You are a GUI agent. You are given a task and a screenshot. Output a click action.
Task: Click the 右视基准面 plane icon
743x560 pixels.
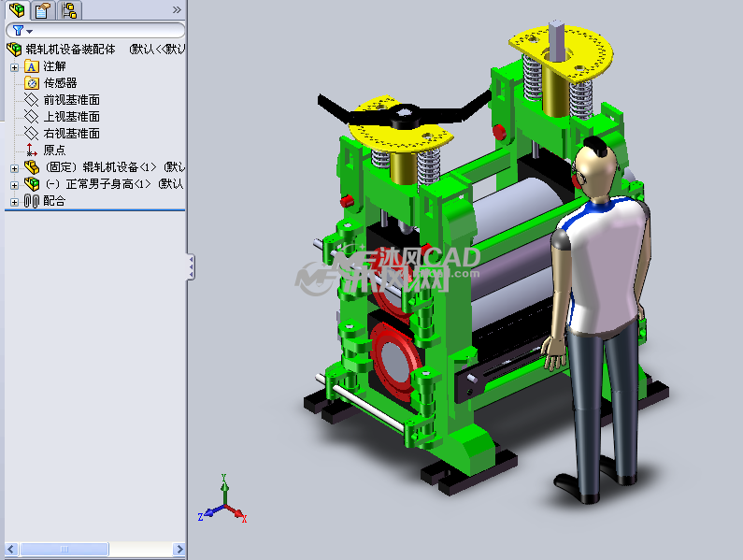(x=31, y=134)
